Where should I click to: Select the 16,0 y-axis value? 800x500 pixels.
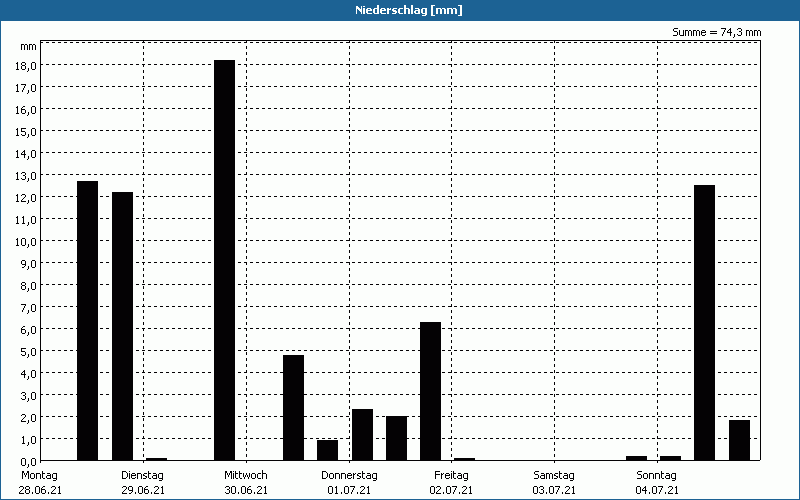click(x=26, y=110)
